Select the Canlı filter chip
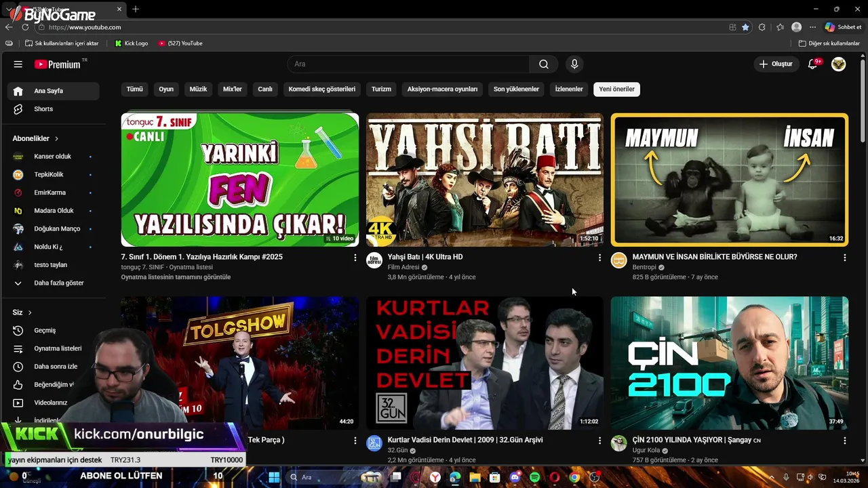The width and height of the screenshot is (868, 488). [x=265, y=89]
